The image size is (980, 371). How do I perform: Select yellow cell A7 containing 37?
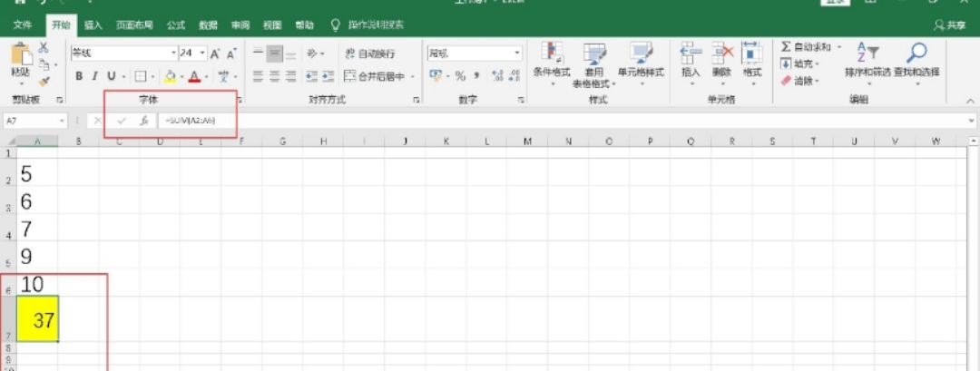38,318
